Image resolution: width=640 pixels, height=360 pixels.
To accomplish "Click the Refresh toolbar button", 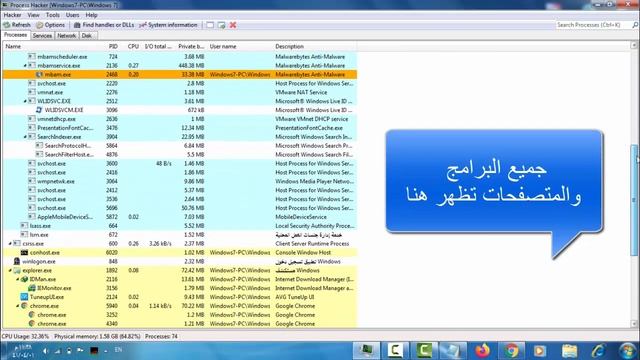I will [x=17, y=25].
